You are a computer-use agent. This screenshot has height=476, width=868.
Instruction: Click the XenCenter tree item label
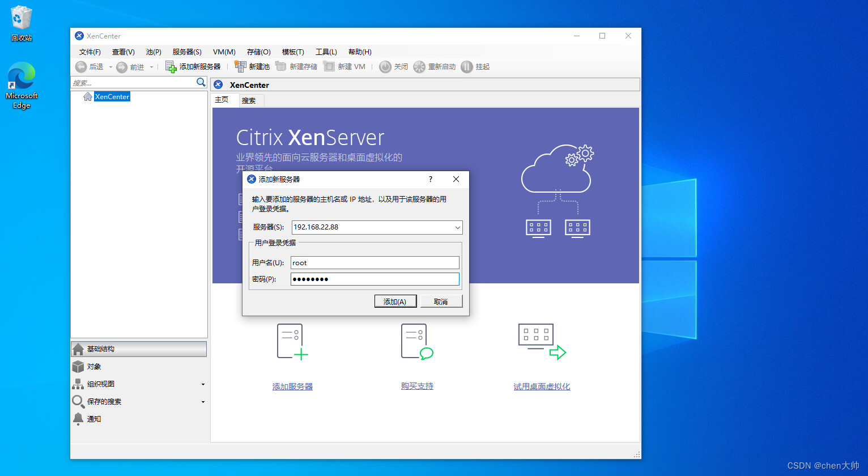[112, 97]
